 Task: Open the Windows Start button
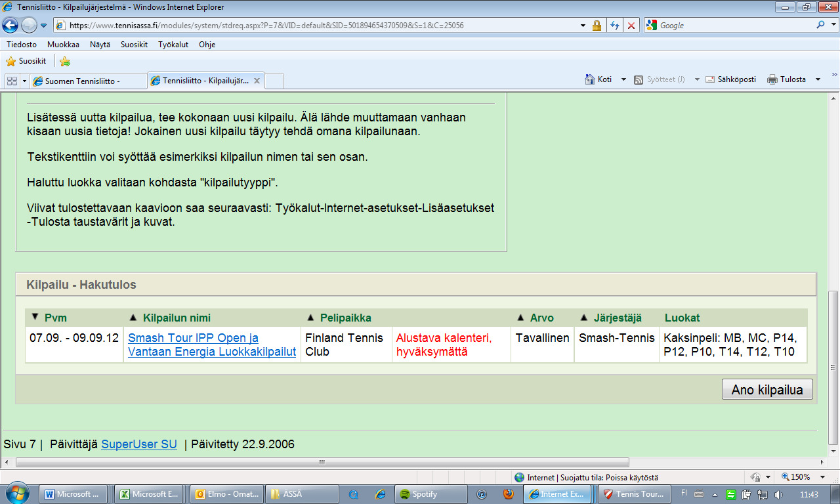[16, 493]
